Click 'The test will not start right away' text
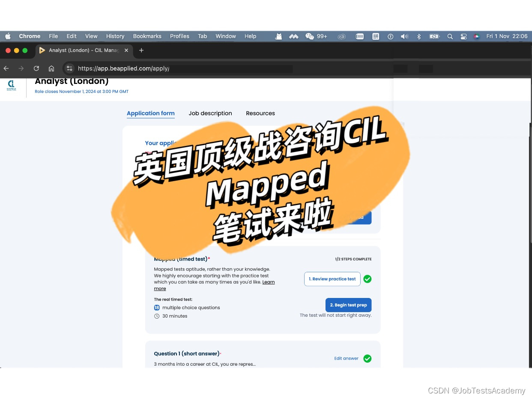Screen dimensions: 532x399 click(x=336, y=315)
